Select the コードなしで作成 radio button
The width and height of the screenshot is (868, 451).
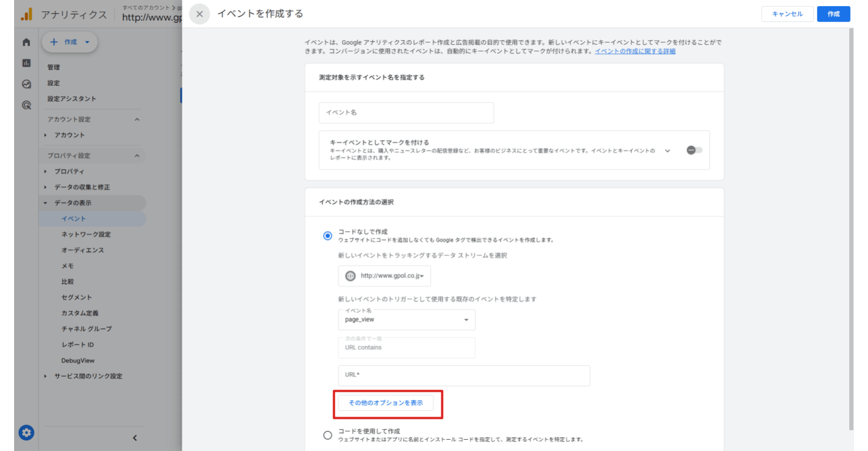327,236
